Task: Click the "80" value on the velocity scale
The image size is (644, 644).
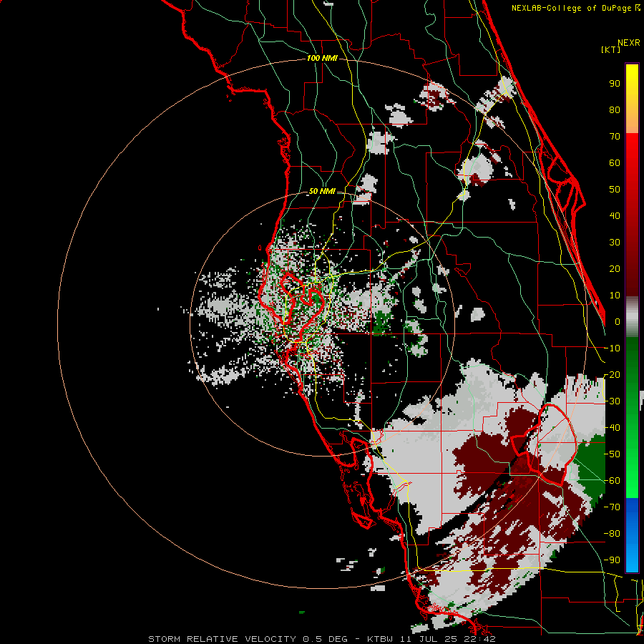Action: pyautogui.click(x=615, y=110)
